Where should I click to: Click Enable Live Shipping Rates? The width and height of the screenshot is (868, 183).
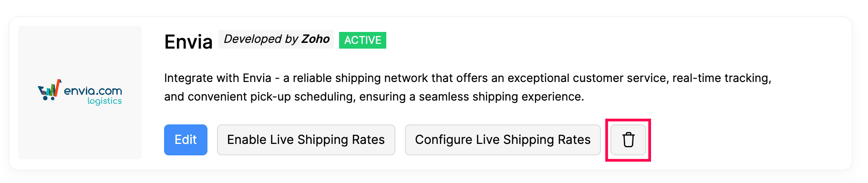pos(306,140)
